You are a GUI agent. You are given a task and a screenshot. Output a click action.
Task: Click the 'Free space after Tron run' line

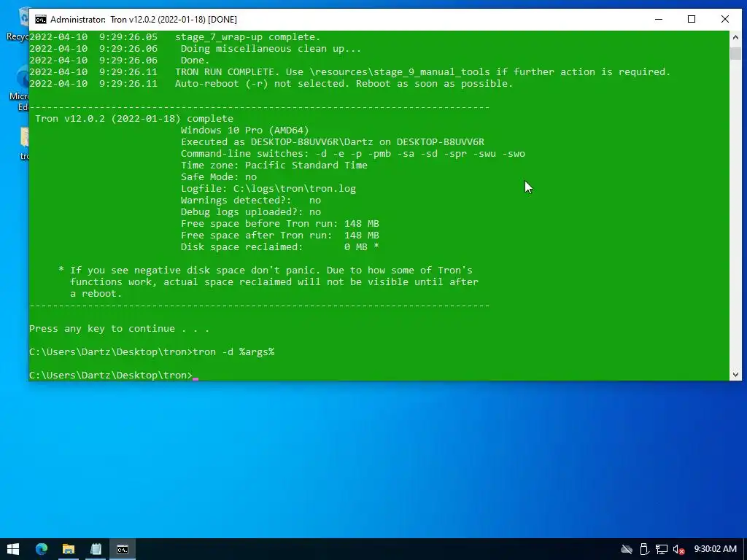pos(279,236)
